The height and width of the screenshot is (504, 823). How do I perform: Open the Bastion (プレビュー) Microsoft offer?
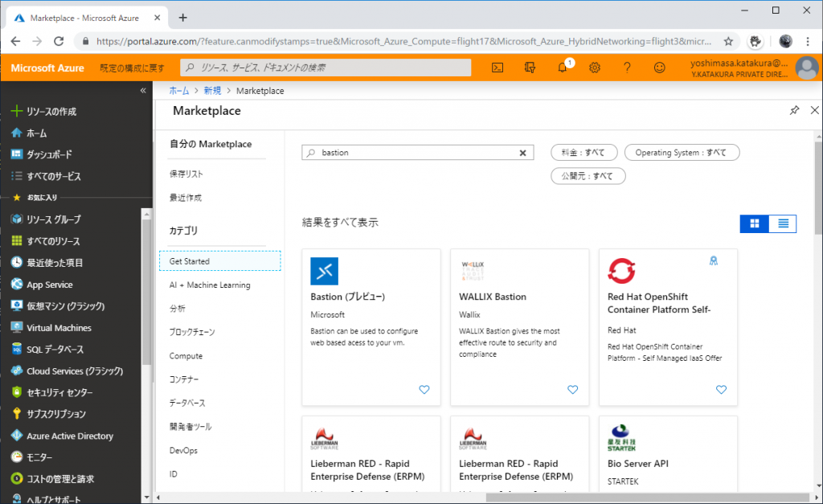[x=371, y=327]
